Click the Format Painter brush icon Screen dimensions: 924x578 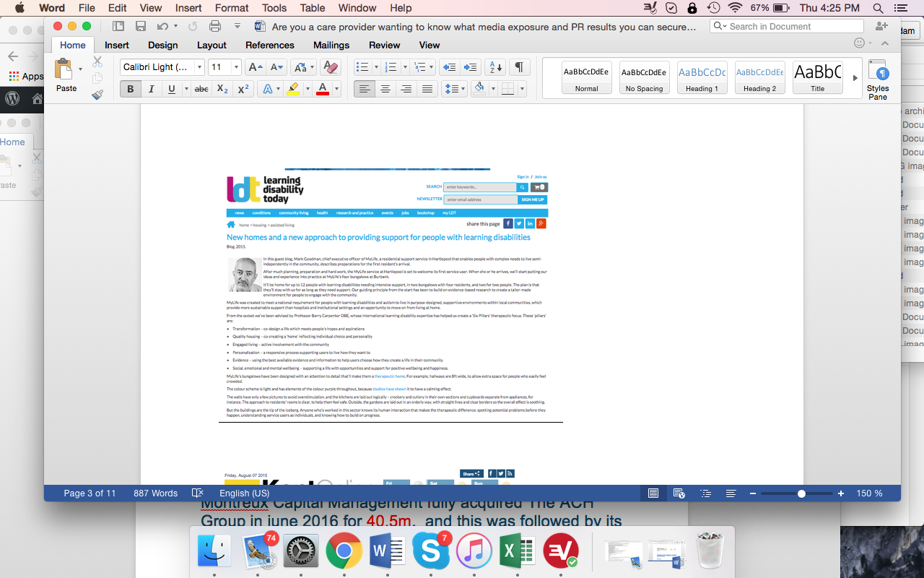[97, 95]
